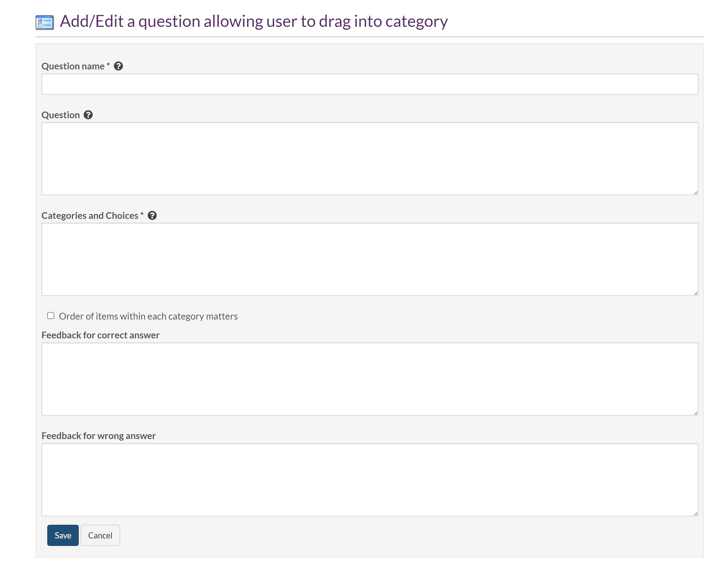The image size is (728, 572).
Task: Click the "Question name" field label
Action: (x=73, y=66)
